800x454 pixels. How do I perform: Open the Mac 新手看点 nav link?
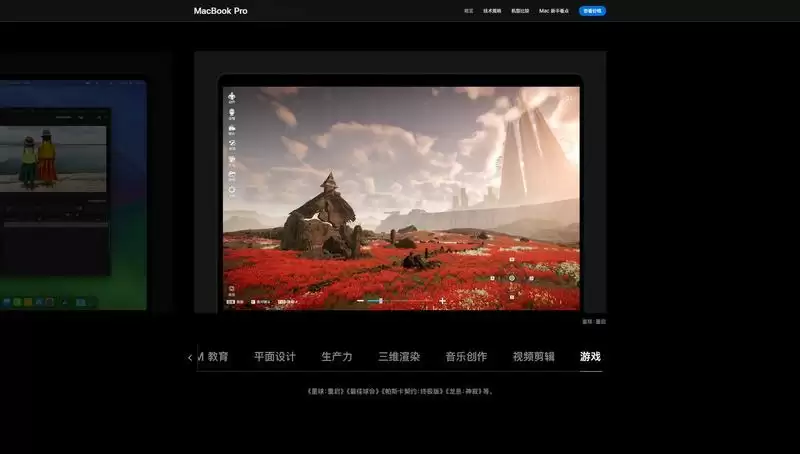pos(554,11)
